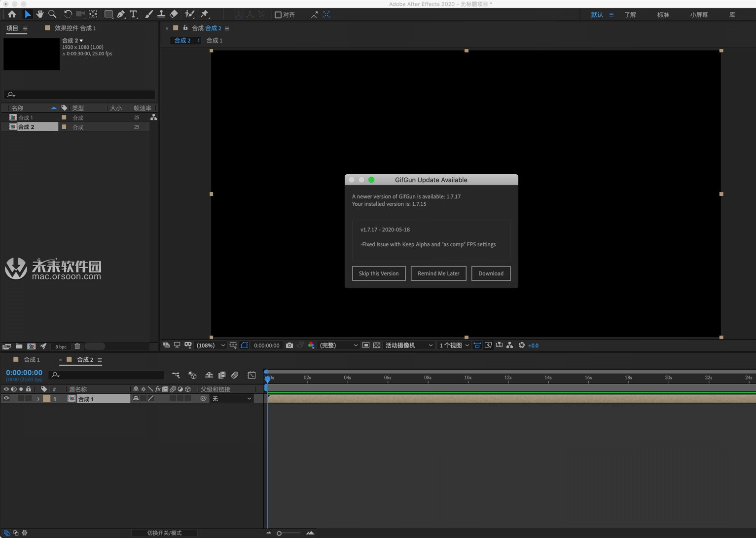
Task: Open the 效果控件 合成 1 panel tab
Action: 75,28
